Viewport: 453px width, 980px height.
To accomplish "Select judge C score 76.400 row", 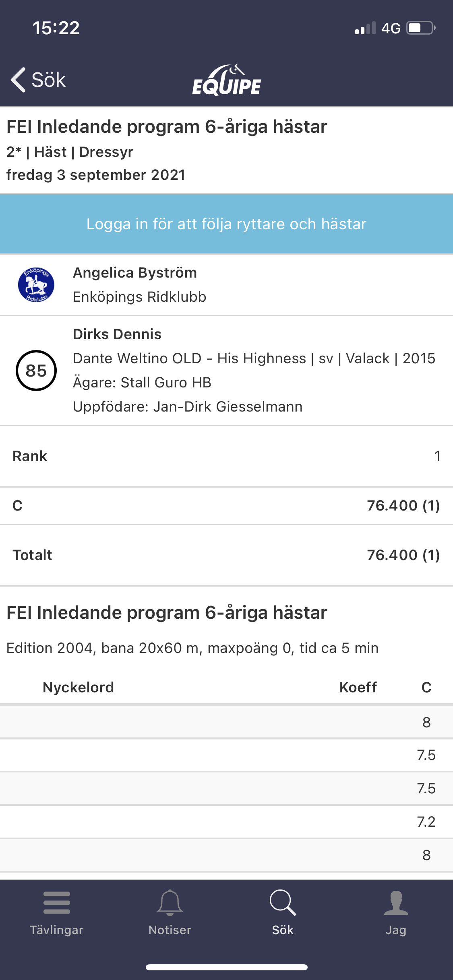I will [226, 506].
